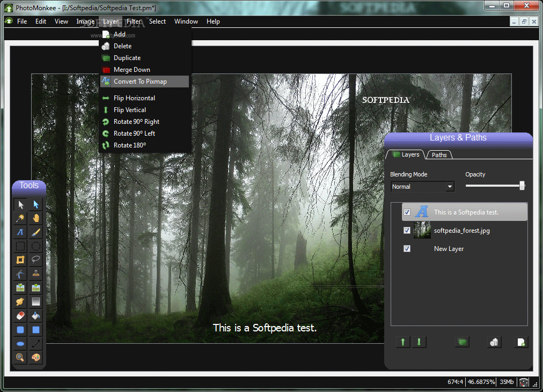The height and width of the screenshot is (392, 543).
Task: Switch to the Layers tab
Action: (406, 154)
